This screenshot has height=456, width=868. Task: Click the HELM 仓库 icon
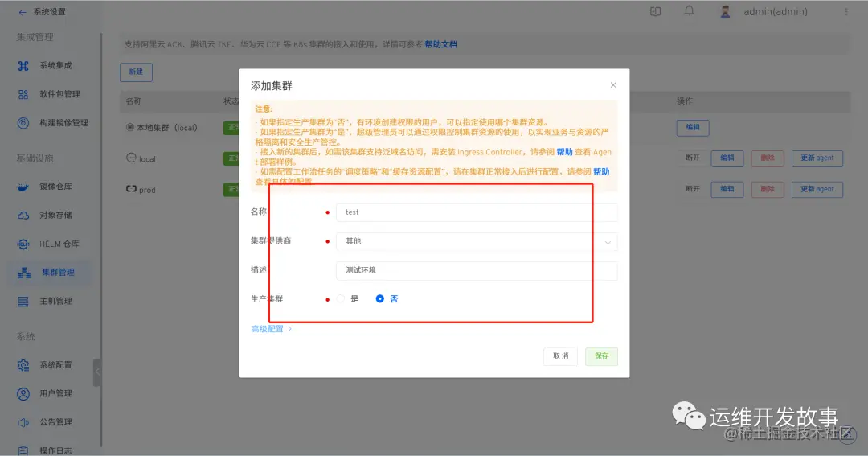pos(23,244)
